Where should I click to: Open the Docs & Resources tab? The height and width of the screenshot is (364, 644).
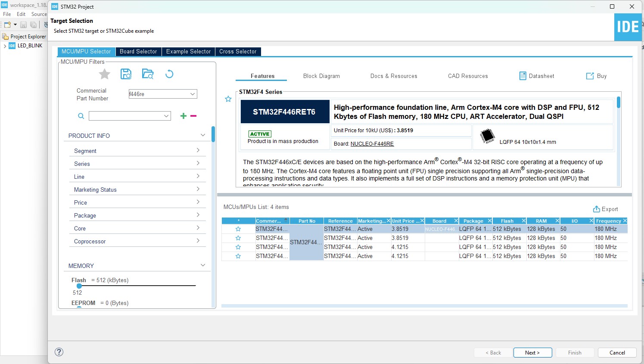point(394,76)
